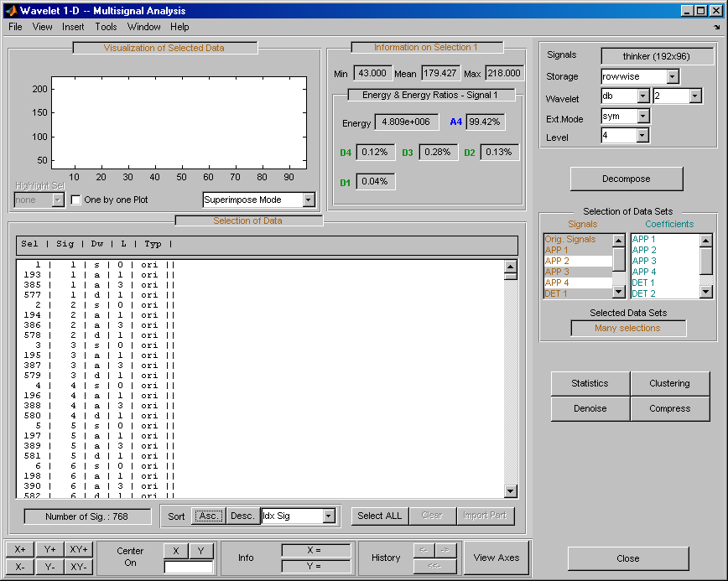Toggle the Y center-on button
The image size is (728, 581).
coord(200,550)
